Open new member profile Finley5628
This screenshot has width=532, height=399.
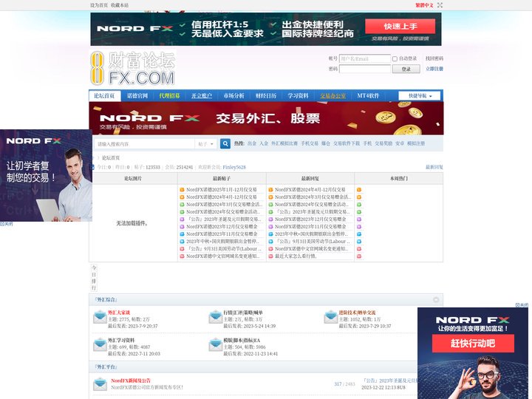tap(234, 167)
